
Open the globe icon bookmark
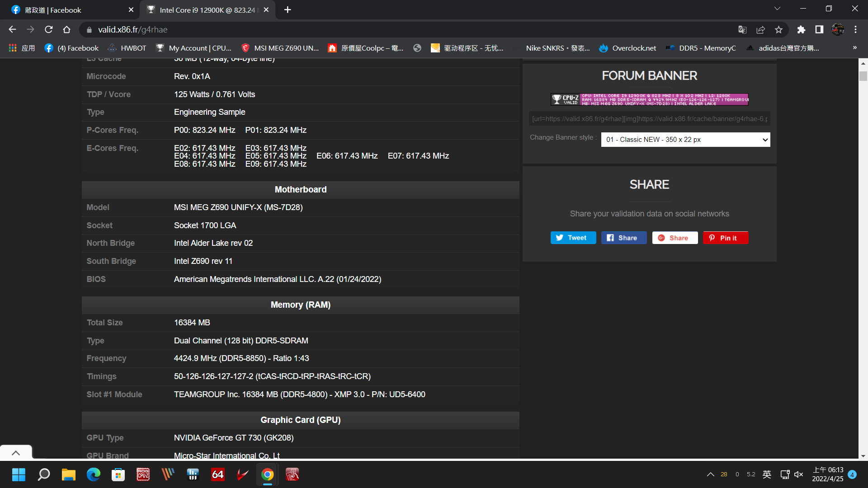coord(417,48)
